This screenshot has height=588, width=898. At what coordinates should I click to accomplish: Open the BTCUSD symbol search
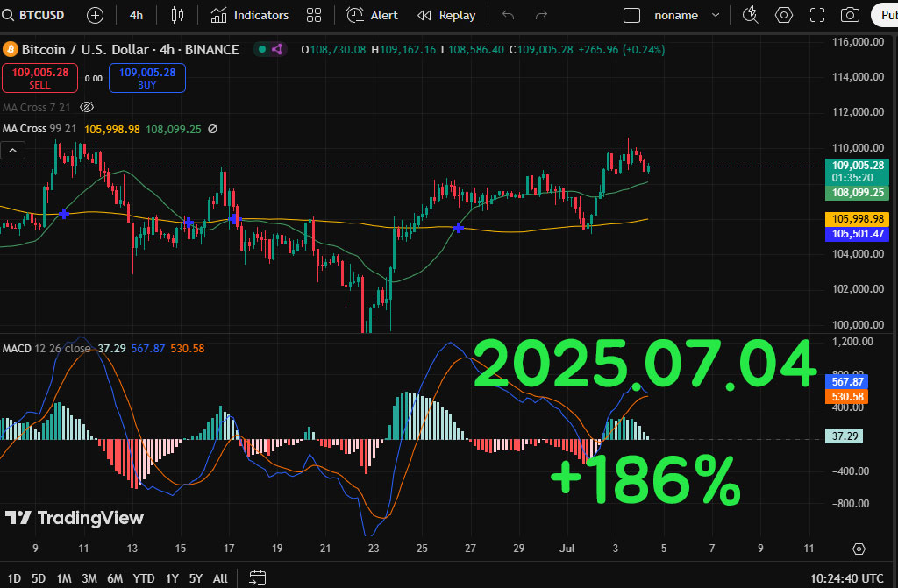point(33,15)
